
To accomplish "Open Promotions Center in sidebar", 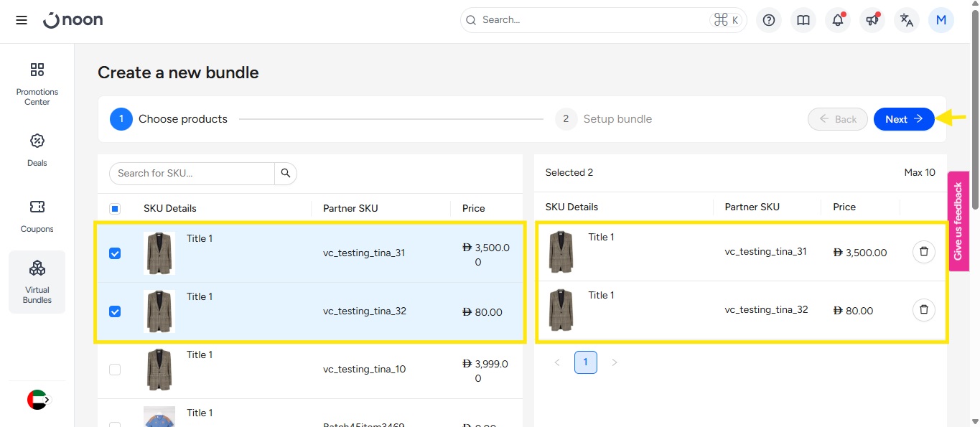I will (37, 84).
